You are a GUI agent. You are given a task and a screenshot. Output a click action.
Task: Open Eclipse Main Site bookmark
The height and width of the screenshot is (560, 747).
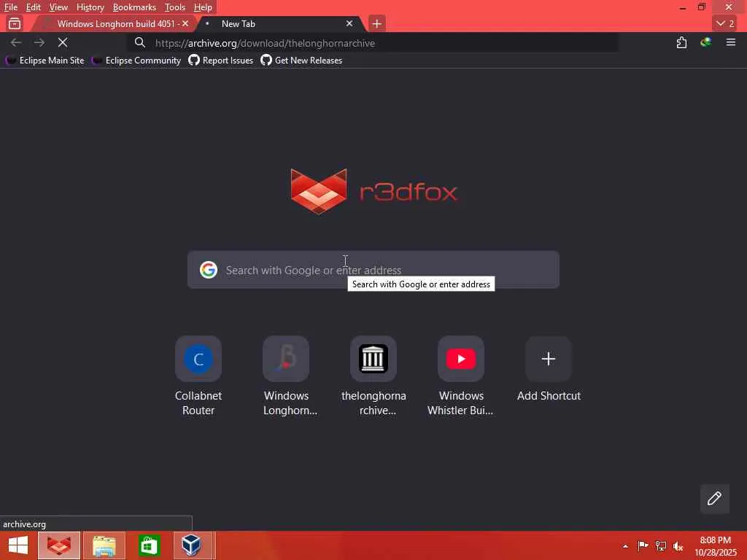tap(45, 61)
